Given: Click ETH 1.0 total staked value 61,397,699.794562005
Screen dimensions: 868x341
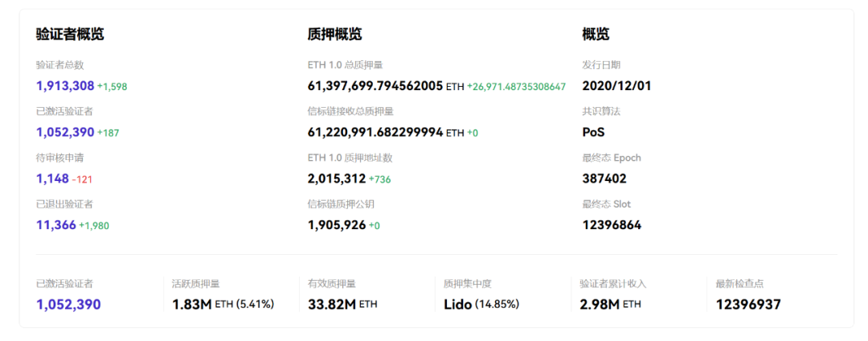Looking at the screenshot, I should pos(375,86).
